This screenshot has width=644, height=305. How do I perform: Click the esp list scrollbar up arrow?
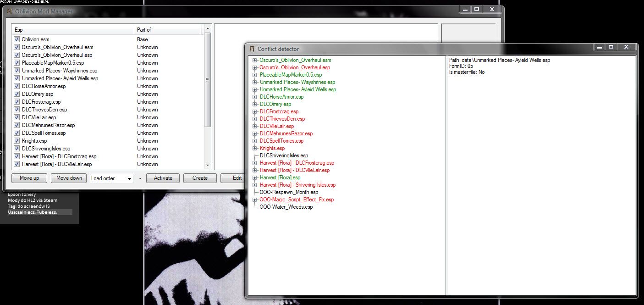(208, 28)
